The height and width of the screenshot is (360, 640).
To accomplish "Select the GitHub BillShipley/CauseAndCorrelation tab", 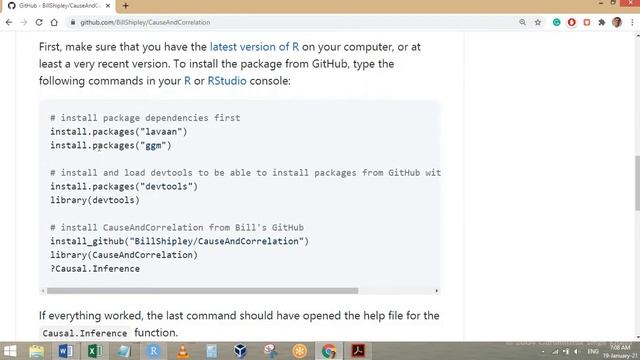I will coord(59,6).
